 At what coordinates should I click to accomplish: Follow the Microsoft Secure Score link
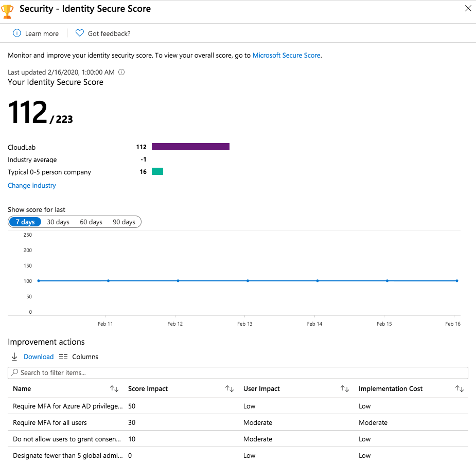point(286,55)
